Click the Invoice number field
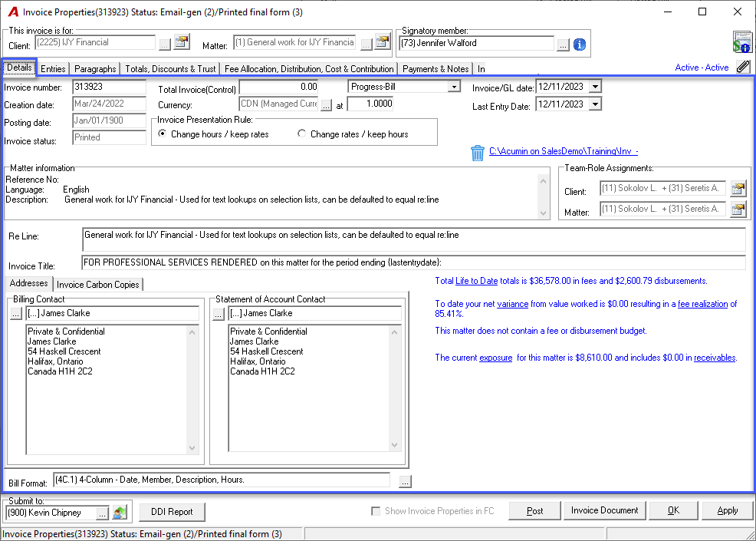The height and width of the screenshot is (541, 756). click(x=110, y=87)
